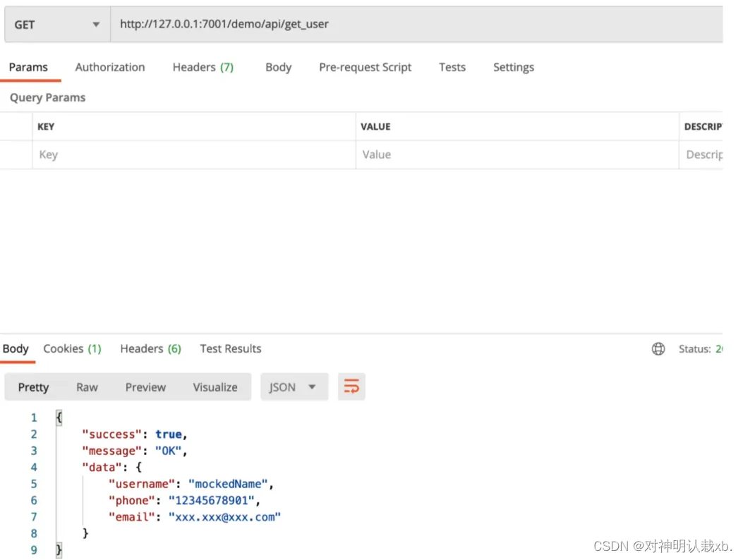This screenshot has height=560, width=743.
Task: View the response Cookies (1) tab
Action: pyautogui.click(x=72, y=349)
